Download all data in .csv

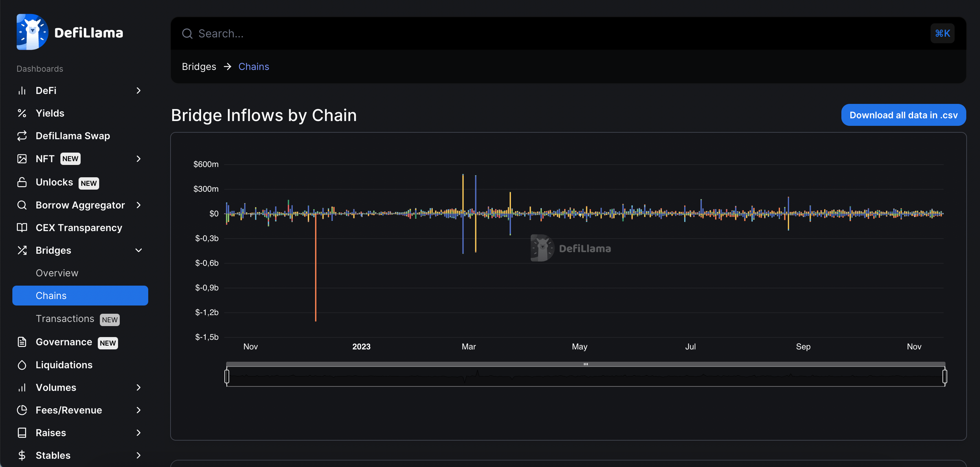point(903,115)
